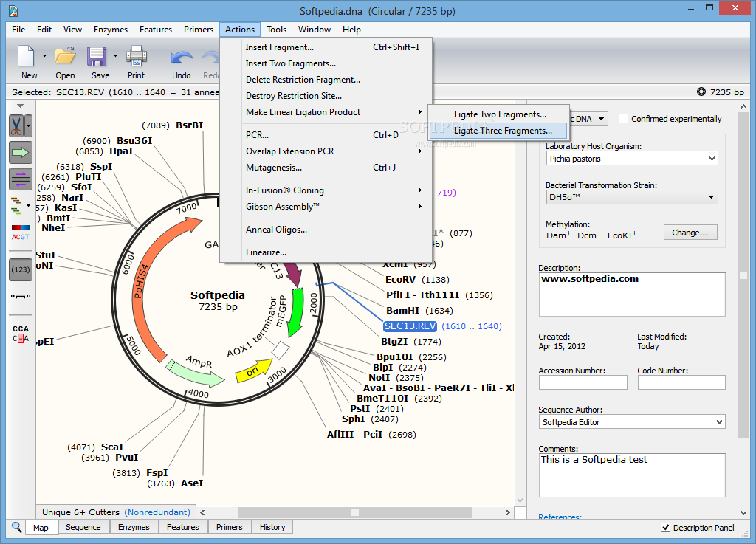Click the description panel vertical scrollbar thumb
This screenshot has width=756, height=544.
(743, 275)
